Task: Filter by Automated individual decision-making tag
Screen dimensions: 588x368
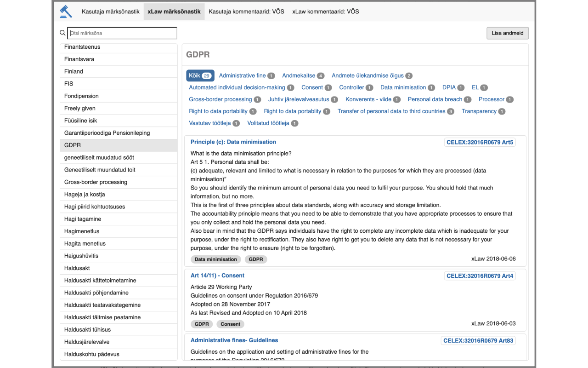Action: point(242,87)
